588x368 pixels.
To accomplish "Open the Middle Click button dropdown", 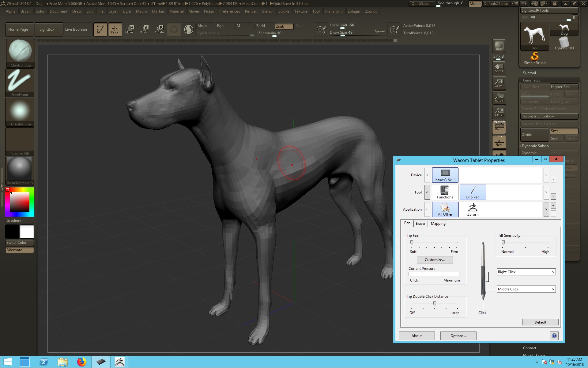I will point(526,289).
